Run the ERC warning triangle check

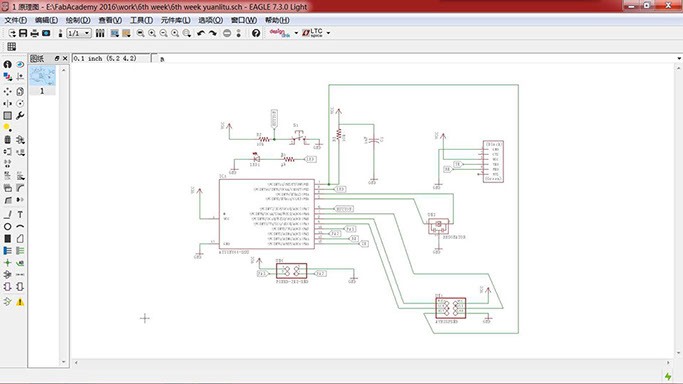pyautogui.click(x=20, y=302)
